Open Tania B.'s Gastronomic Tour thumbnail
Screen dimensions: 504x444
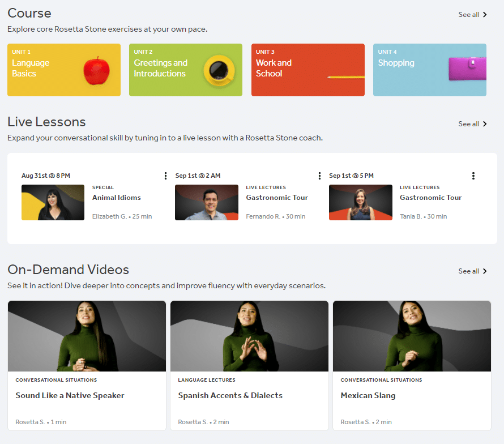[360, 202]
